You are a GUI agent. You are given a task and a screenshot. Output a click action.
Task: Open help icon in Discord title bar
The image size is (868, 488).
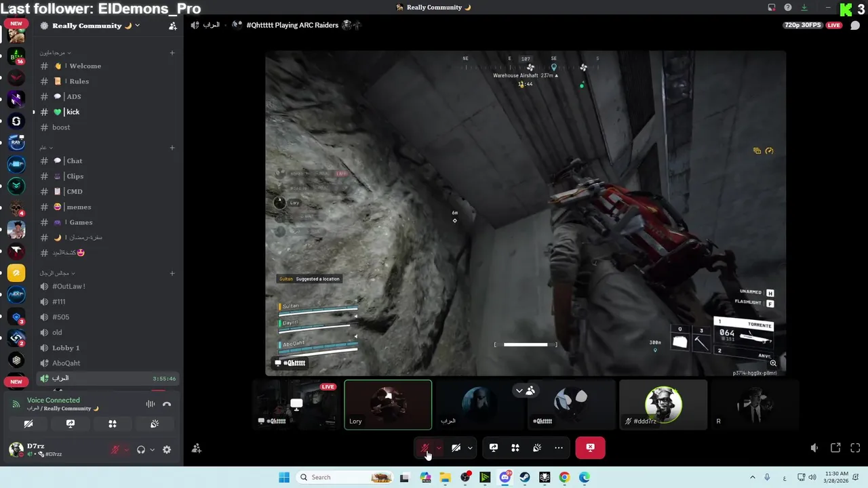(x=788, y=7)
